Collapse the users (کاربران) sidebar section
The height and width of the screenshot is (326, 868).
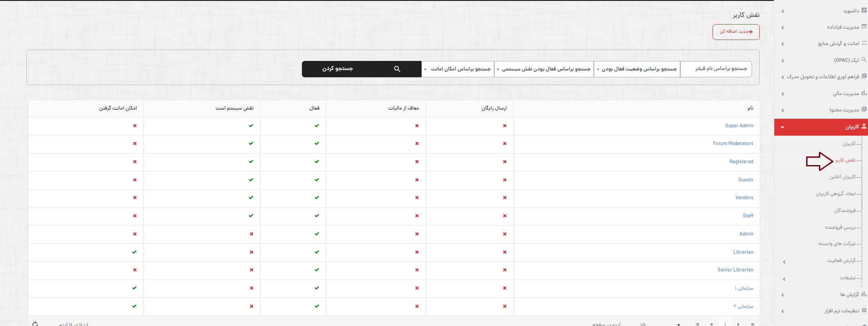tap(783, 127)
